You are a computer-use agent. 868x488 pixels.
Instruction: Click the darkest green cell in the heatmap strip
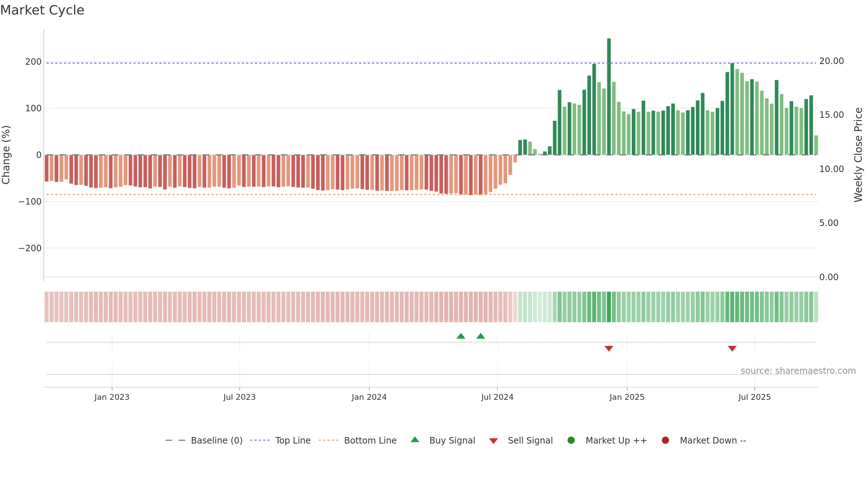point(609,307)
